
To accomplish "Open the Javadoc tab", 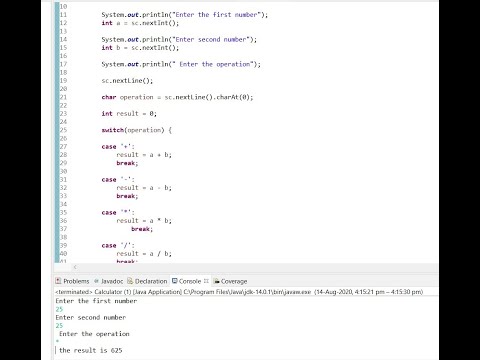I will 109,281.
